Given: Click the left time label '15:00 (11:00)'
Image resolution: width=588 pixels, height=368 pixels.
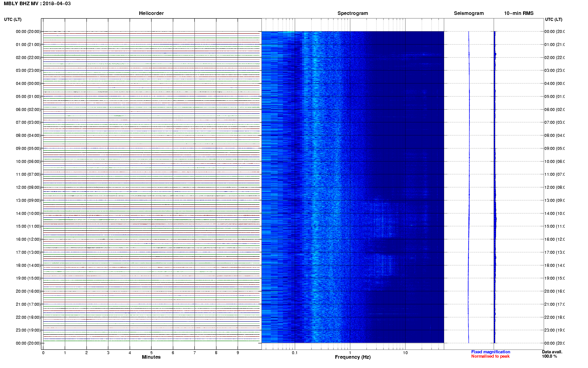Looking at the screenshot, I should click(x=28, y=226).
